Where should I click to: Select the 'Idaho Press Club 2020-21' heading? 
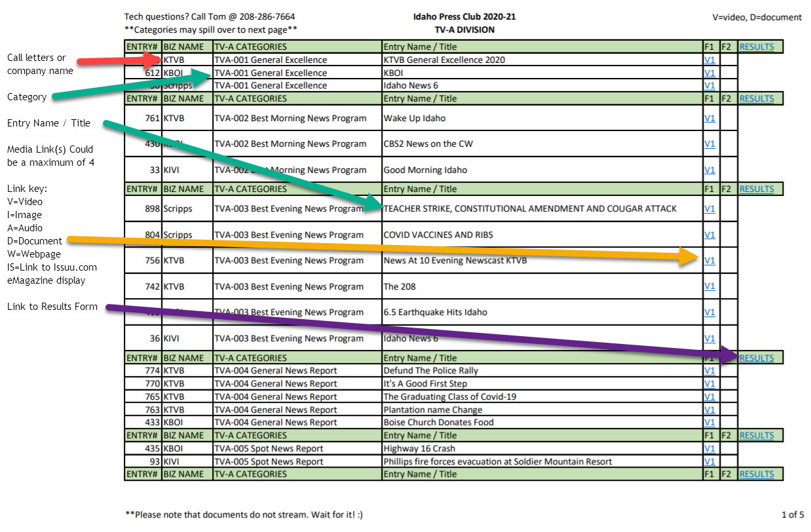(464, 16)
